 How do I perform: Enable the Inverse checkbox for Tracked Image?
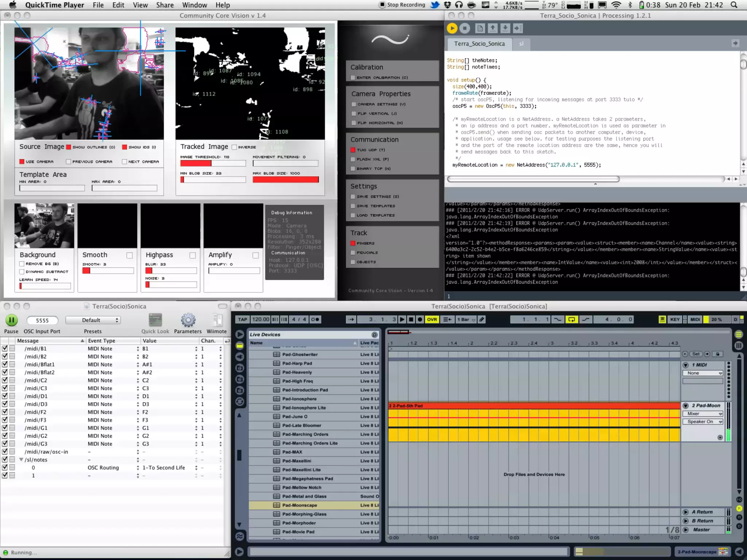pyautogui.click(x=235, y=147)
